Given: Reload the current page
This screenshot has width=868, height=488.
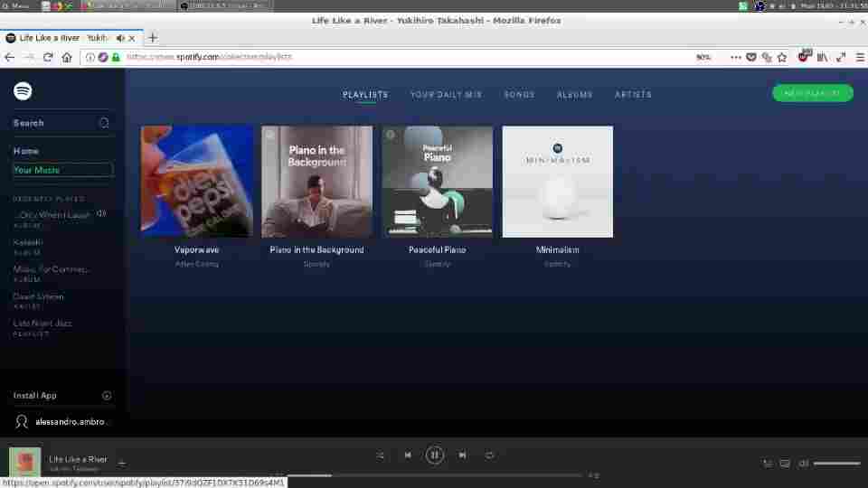Looking at the screenshot, I should [x=48, y=57].
